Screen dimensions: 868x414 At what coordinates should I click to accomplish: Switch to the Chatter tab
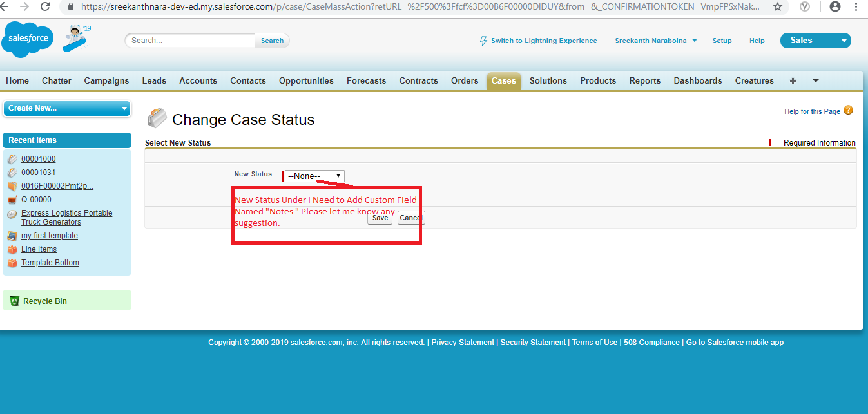coord(57,80)
